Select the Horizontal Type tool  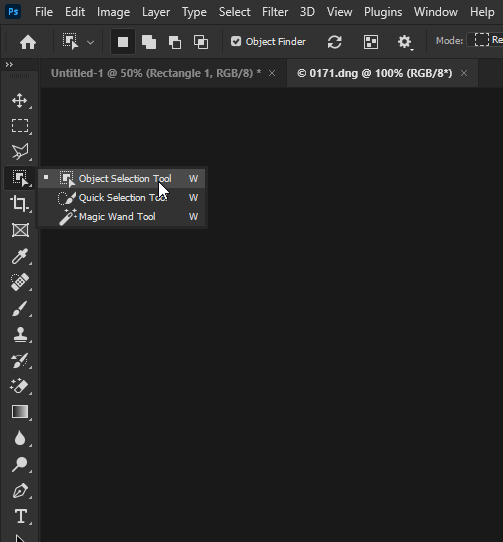tap(20, 516)
